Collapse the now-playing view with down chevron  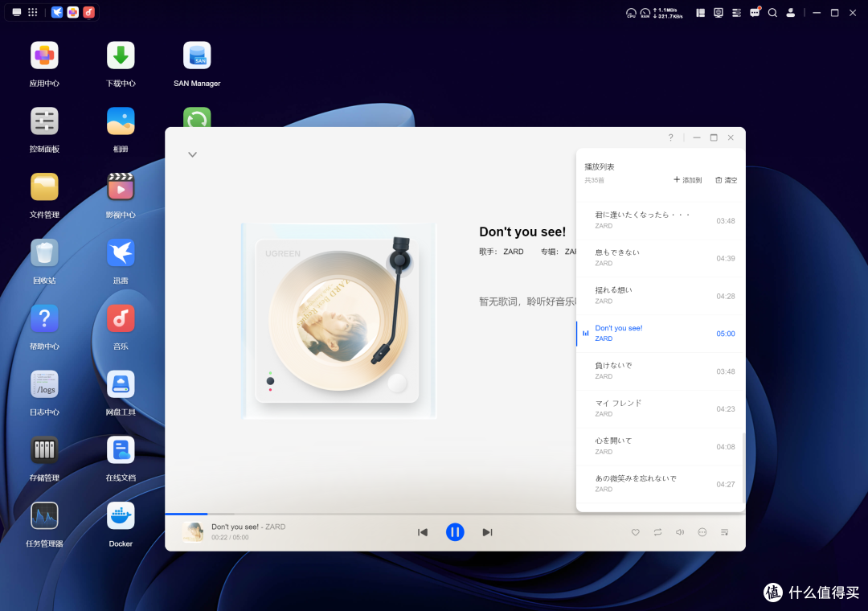pos(192,154)
